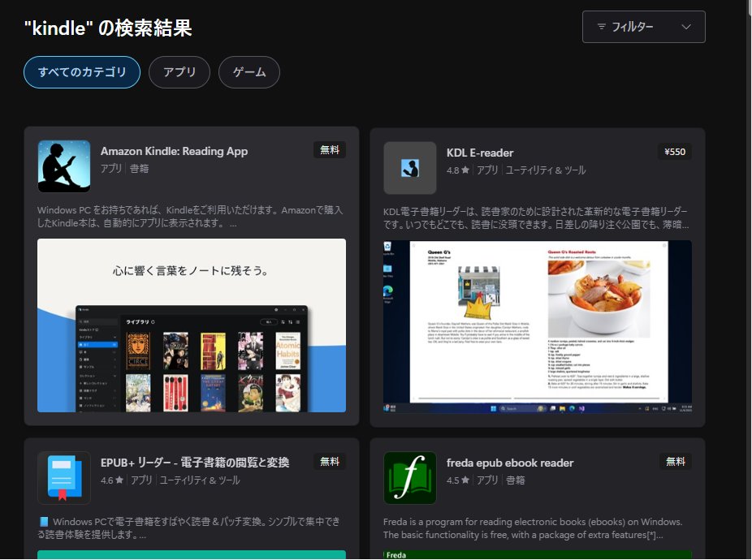
Task: Click the Freda program description text
Action: pos(533,528)
